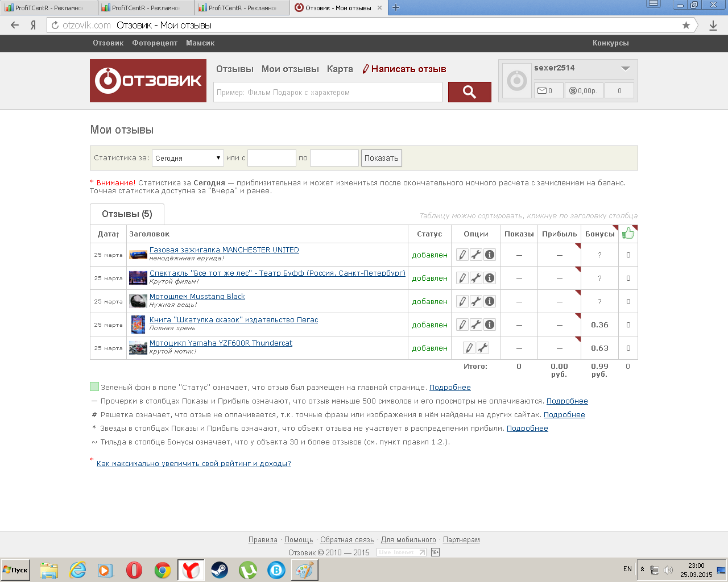Expand sexer2514 profile menu arrow
The height and width of the screenshot is (582, 728).
tap(626, 68)
